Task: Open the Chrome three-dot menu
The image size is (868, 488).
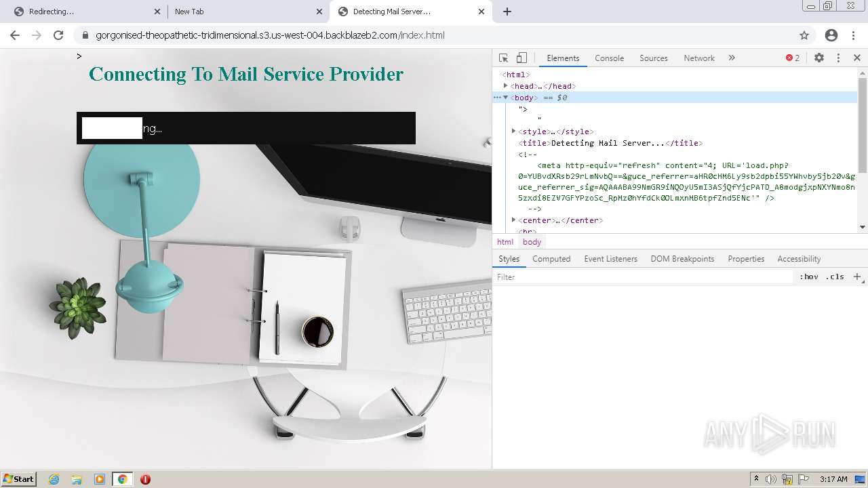Action: coord(853,35)
